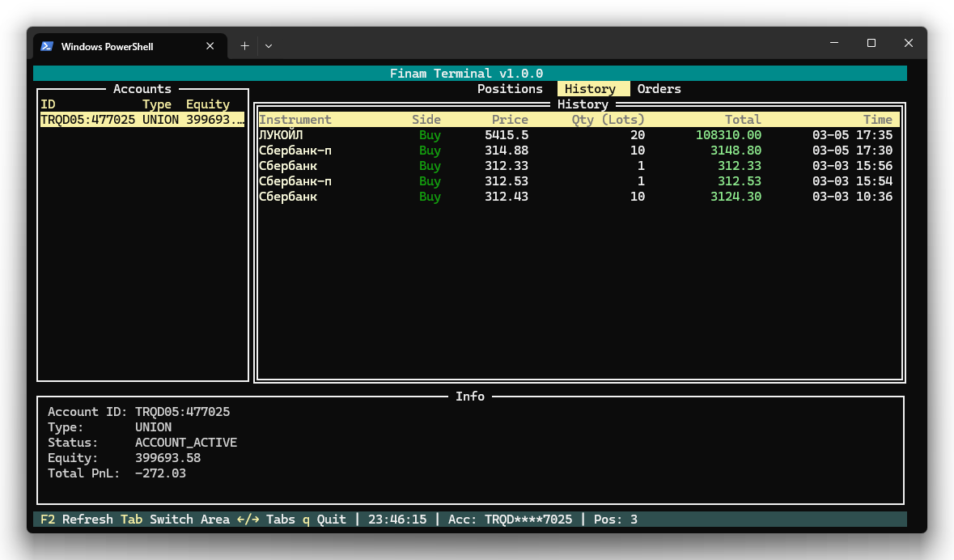Viewport: 954px width, 560px height.
Task: Click the PowerShell icon in the tab
Action: (47, 46)
